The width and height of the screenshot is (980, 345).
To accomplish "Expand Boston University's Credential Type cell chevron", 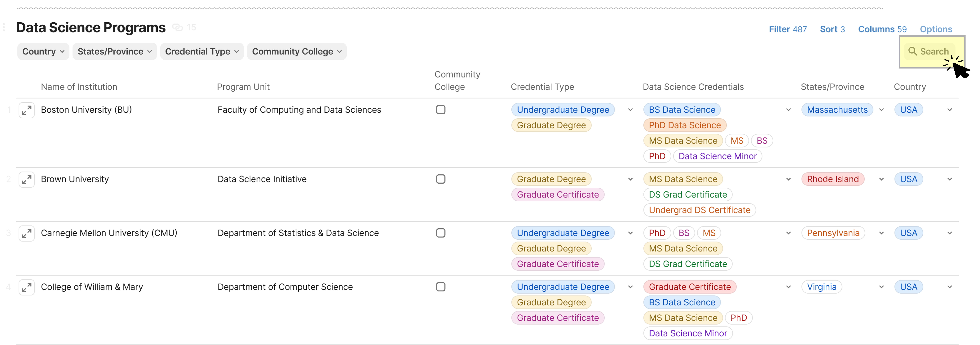I will click(630, 110).
